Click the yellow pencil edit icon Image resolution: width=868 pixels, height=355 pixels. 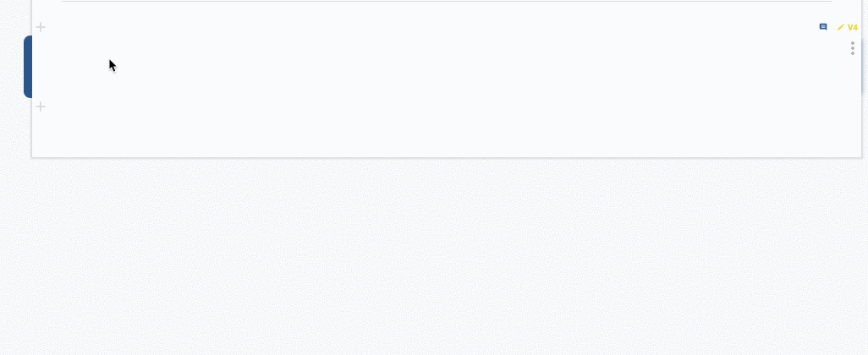pos(840,27)
